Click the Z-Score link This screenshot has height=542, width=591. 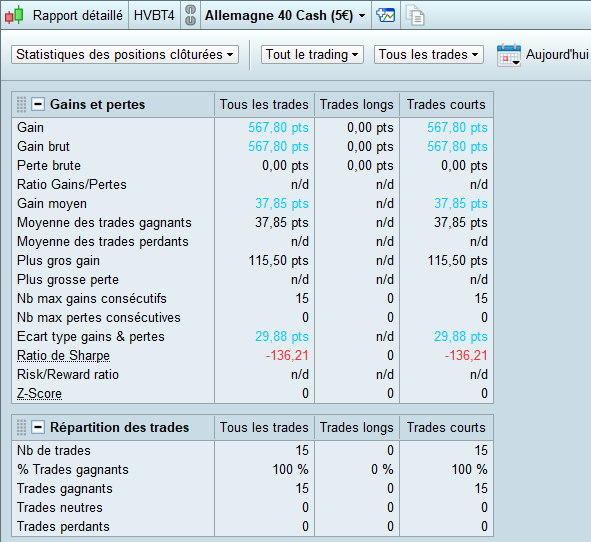[39, 393]
